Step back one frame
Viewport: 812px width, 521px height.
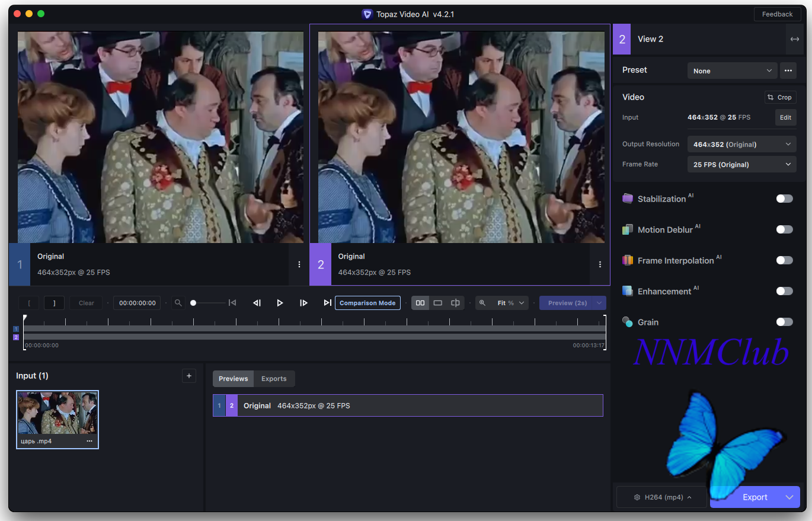257,303
